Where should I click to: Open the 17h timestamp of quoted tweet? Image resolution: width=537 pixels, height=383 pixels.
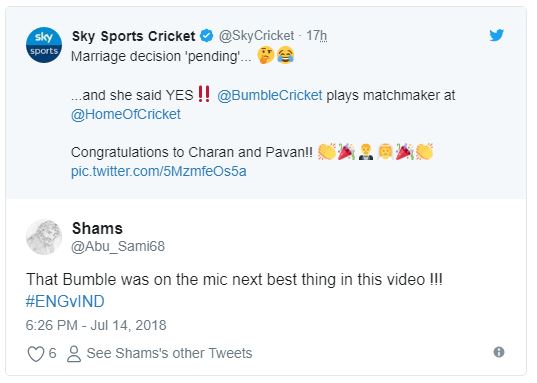point(316,36)
